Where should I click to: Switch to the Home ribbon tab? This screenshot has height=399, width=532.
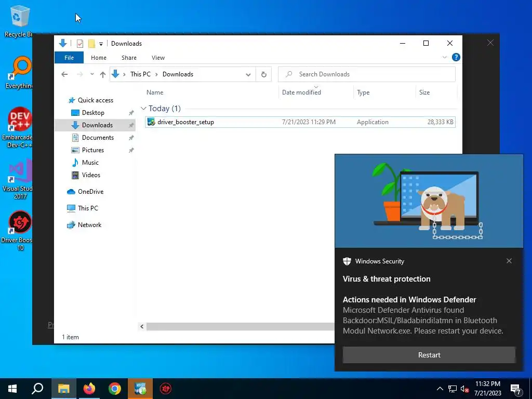[98, 58]
